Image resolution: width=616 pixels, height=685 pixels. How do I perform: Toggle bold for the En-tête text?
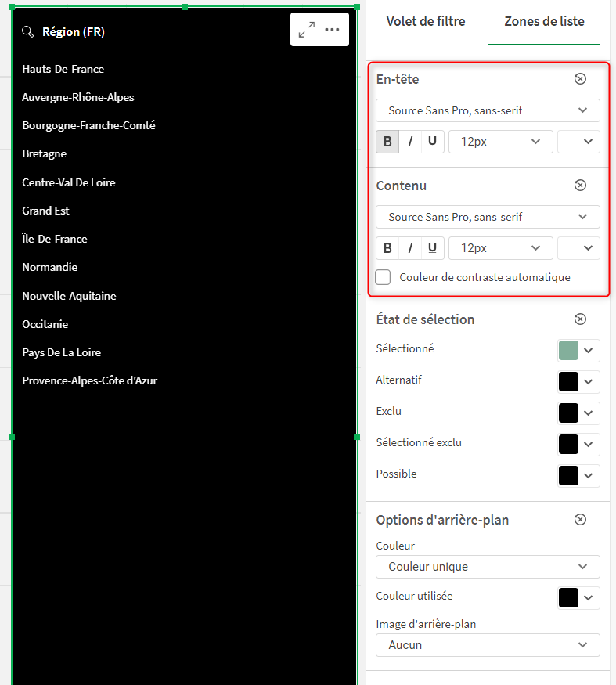tap(387, 142)
